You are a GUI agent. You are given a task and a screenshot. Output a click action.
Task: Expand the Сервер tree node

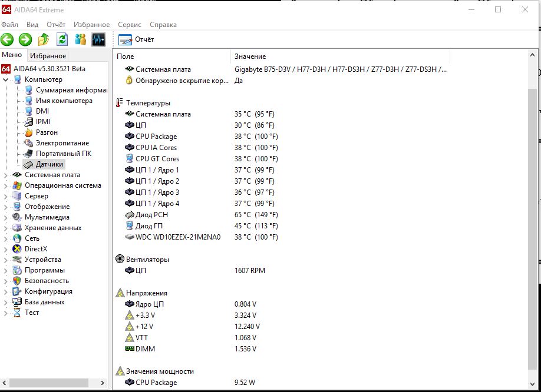tap(5, 197)
